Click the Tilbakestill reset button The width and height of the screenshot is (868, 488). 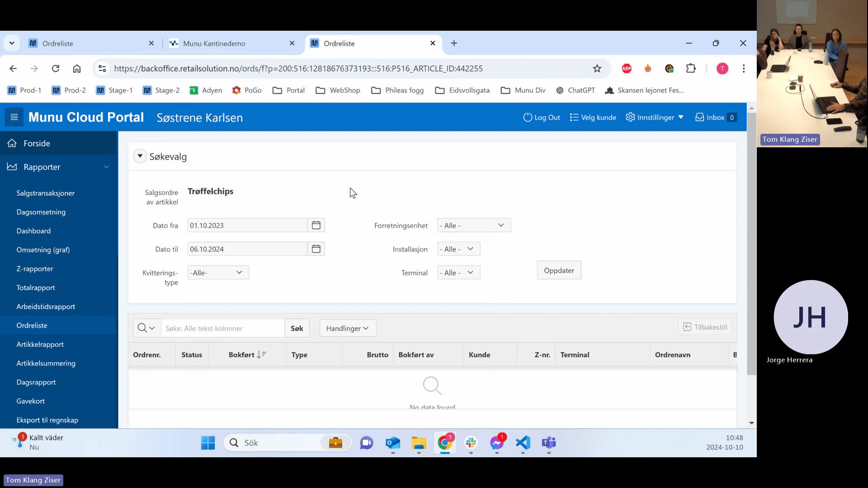coord(705,327)
